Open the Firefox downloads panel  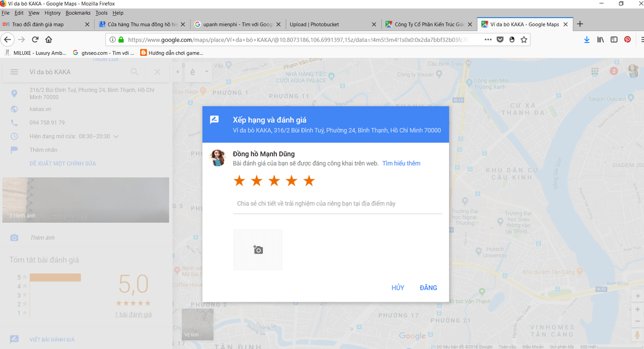coord(587,39)
